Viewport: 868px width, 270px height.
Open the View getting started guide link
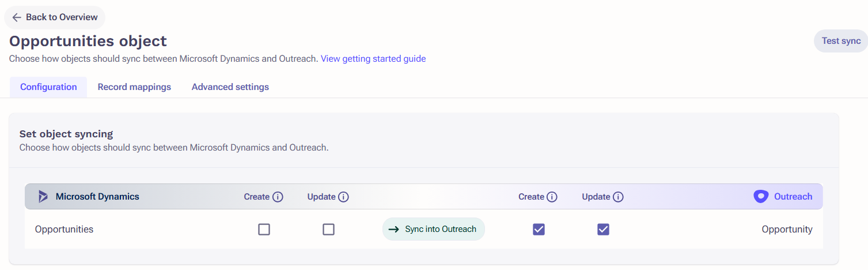click(373, 58)
